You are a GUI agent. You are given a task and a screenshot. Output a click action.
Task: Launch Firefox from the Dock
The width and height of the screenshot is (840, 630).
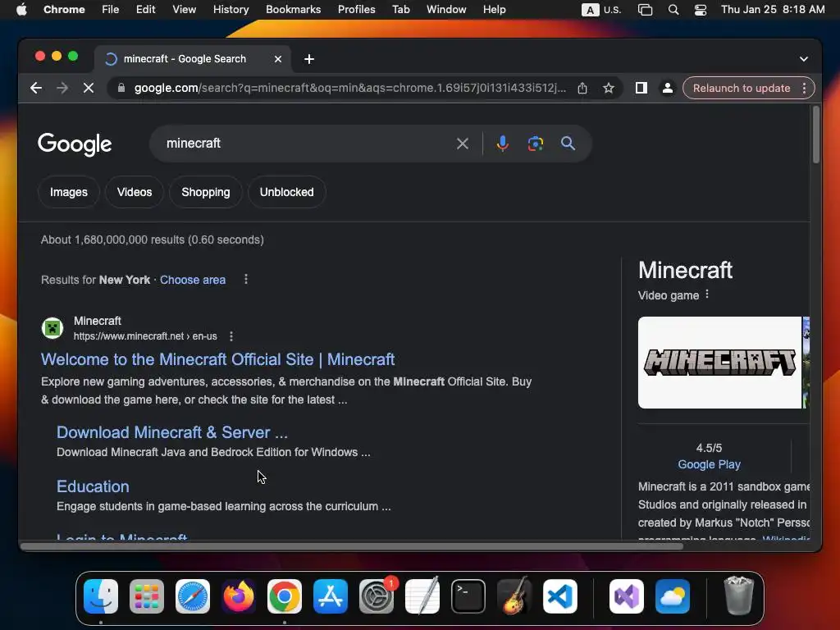coord(239,596)
